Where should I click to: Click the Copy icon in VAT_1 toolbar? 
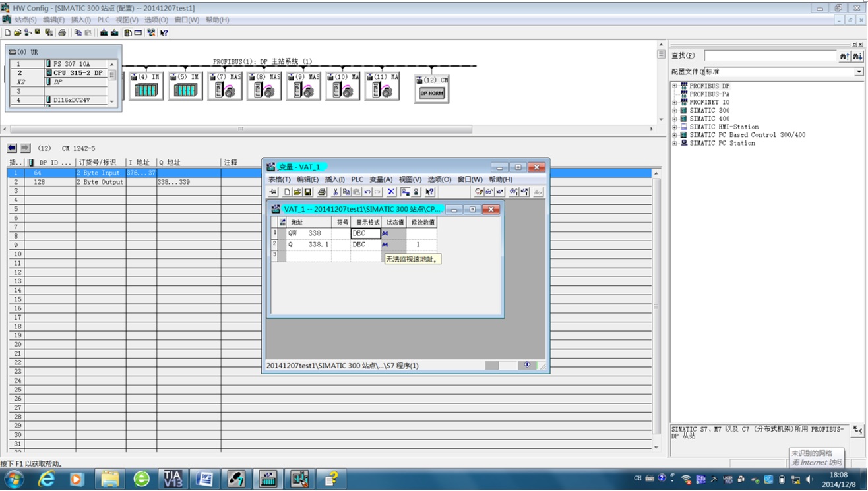[x=346, y=192]
